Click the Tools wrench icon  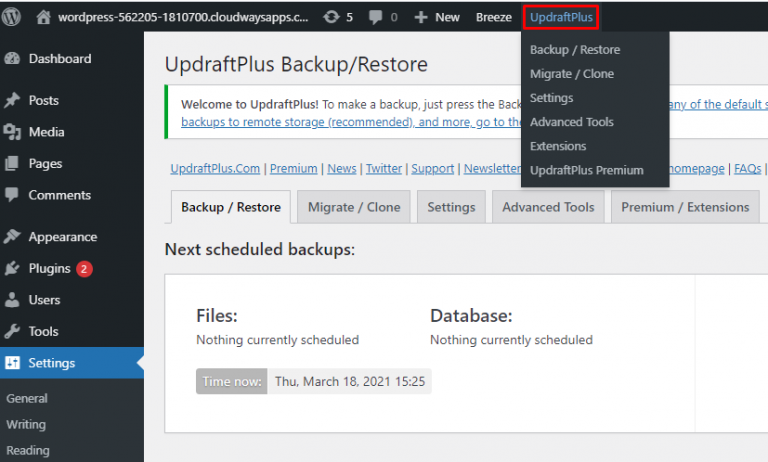12,332
